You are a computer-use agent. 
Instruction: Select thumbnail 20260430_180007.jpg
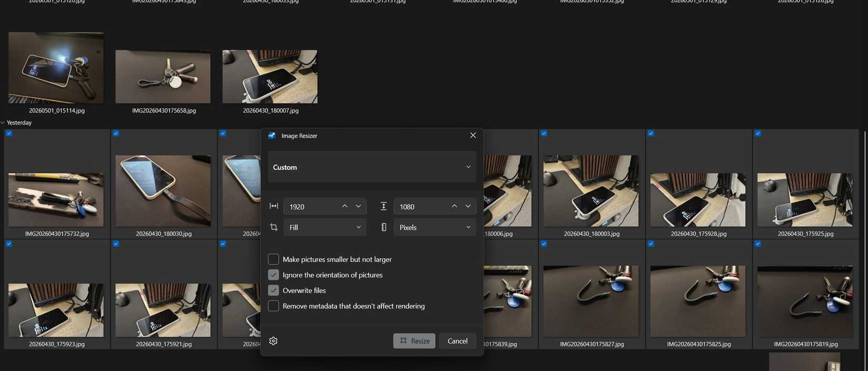(x=270, y=77)
